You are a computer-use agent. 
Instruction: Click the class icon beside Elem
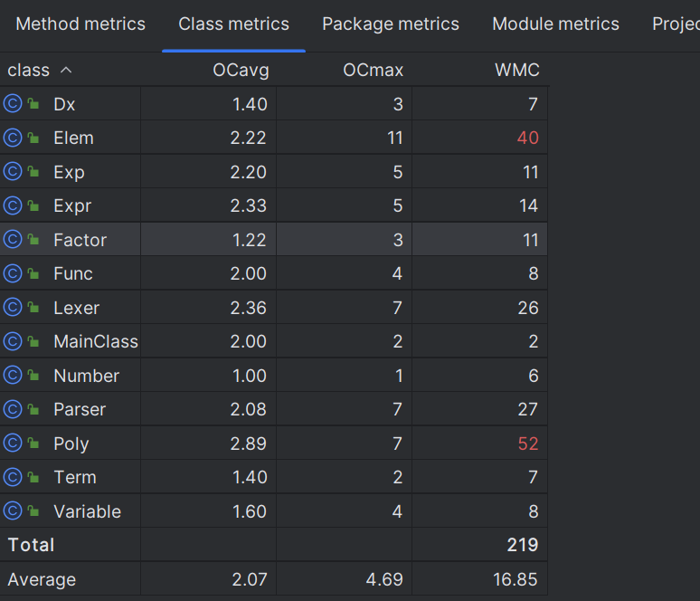(x=13, y=138)
